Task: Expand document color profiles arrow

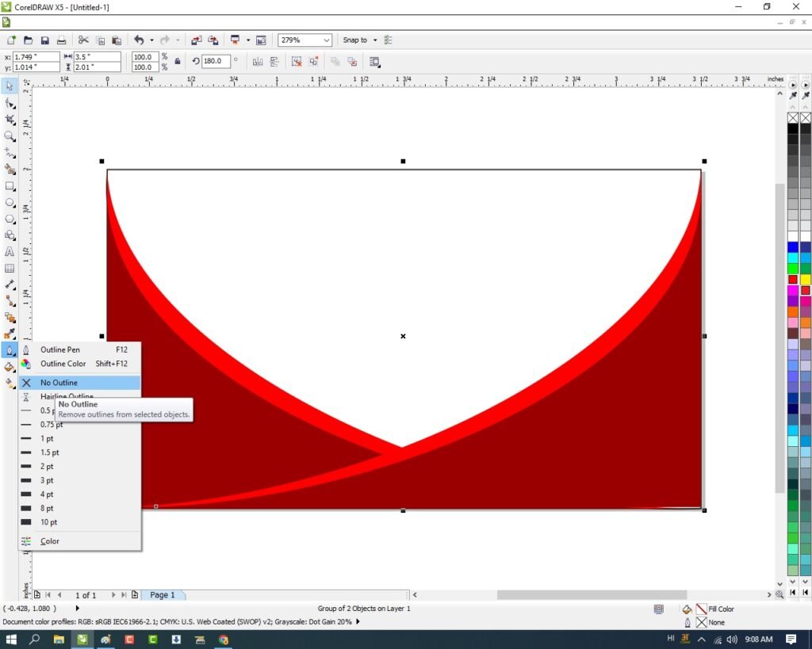Action: pyautogui.click(x=358, y=621)
